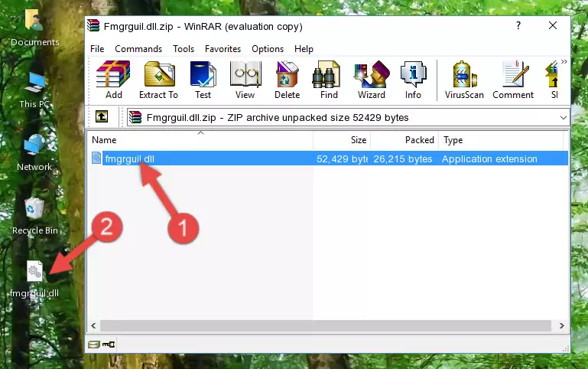
Task: Open the Comment tool
Action: point(513,80)
